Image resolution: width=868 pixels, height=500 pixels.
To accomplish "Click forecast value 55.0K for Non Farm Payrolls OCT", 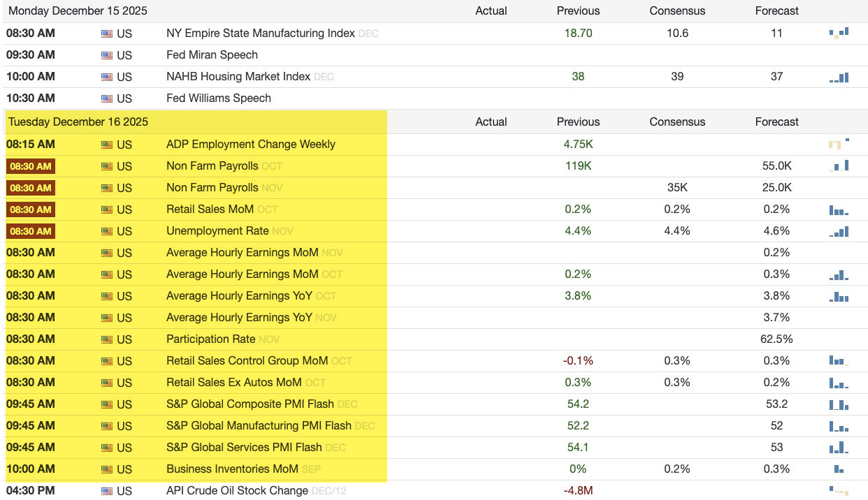I will tap(776, 166).
